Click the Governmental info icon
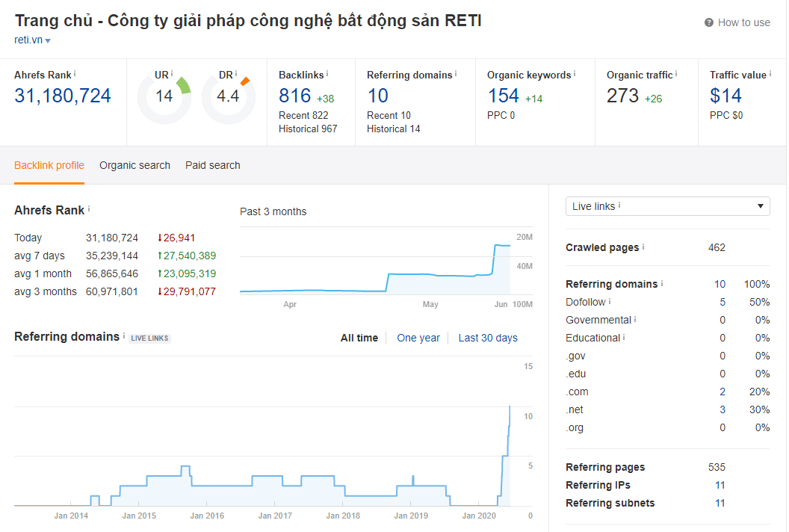Image resolution: width=789 pixels, height=532 pixels. click(635, 319)
